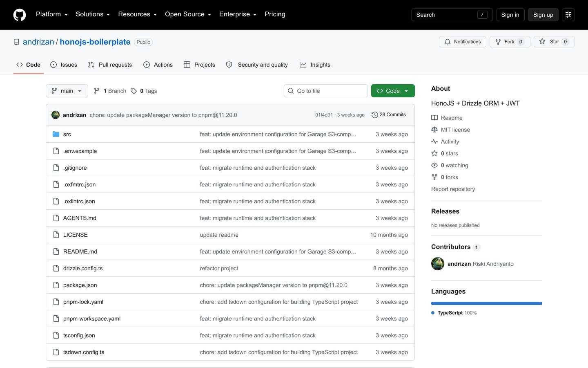Click the Sign in button

tap(510, 15)
